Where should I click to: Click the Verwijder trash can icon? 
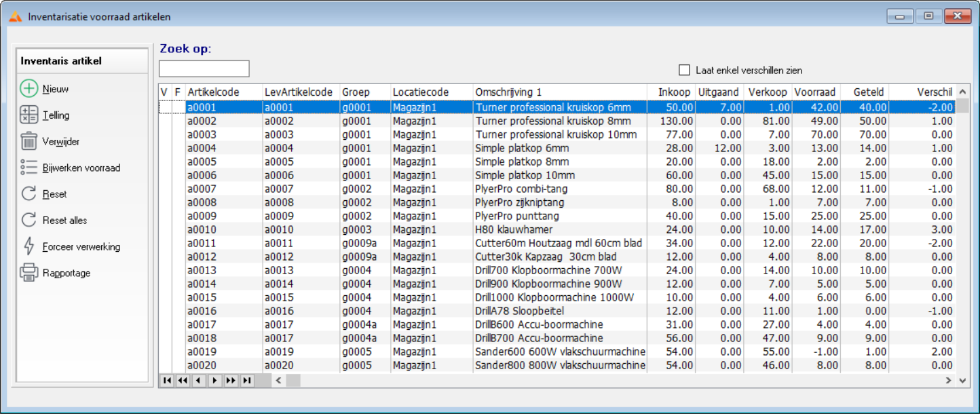click(29, 141)
